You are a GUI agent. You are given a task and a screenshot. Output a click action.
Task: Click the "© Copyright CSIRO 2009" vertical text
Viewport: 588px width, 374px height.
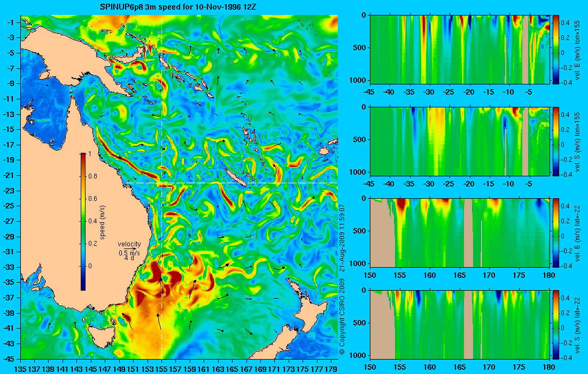342,316
